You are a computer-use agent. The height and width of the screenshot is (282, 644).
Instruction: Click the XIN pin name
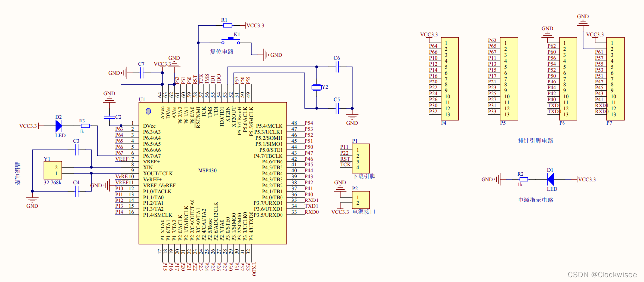pos(148,167)
